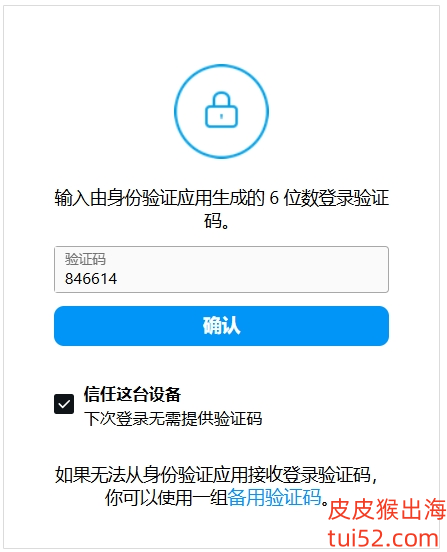This screenshot has height=552, width=447.
Task: Click the line starting with 如果无法从身份验证应用
Action: [x=216, y=475]
